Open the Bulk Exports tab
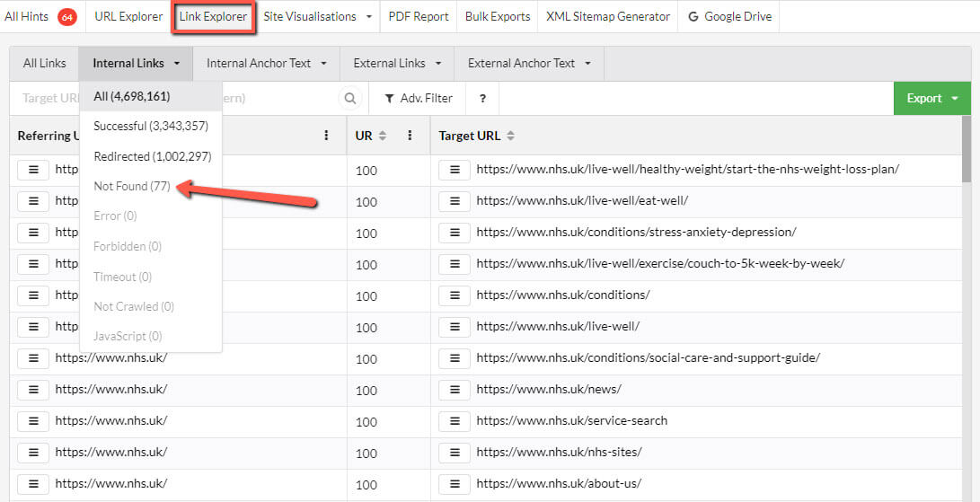This screenshot has width=980, height=502. [498, 17]
